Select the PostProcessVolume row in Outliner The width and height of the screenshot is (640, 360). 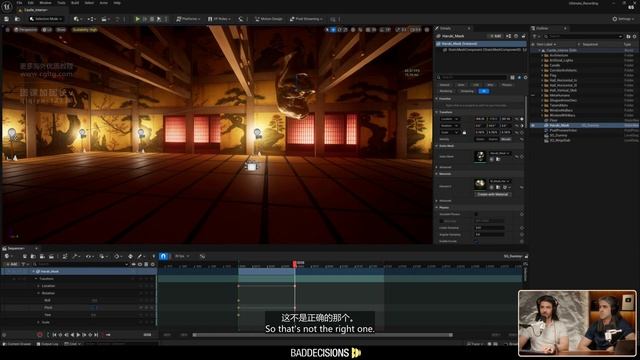[x=563, y=131]
